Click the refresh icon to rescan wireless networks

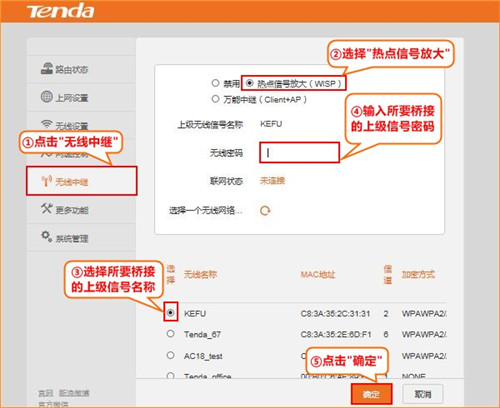click(x=265, y=211)
